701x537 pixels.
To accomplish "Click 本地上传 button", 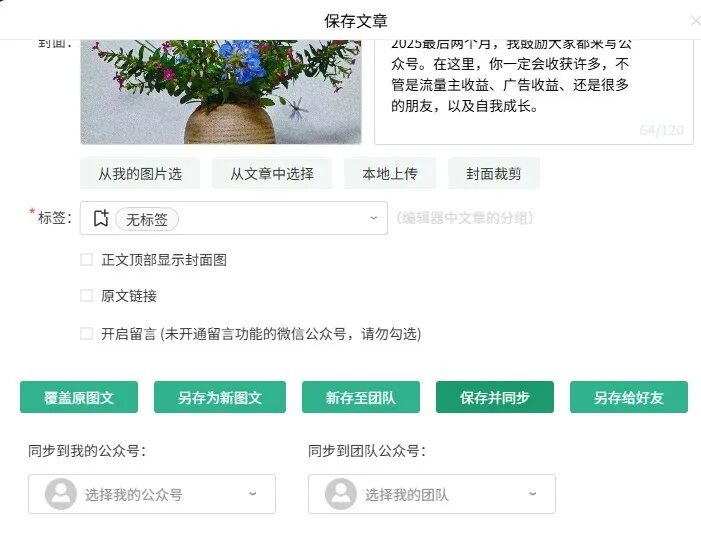I will (x=390, y=173).
